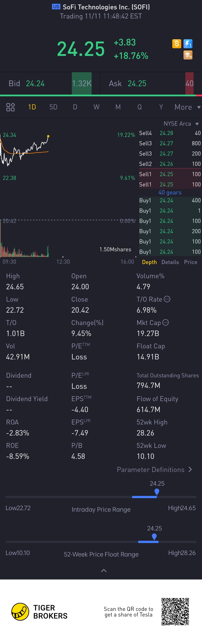Switch chart to M monthly period

pyautogui.click(x=118, y=107)
